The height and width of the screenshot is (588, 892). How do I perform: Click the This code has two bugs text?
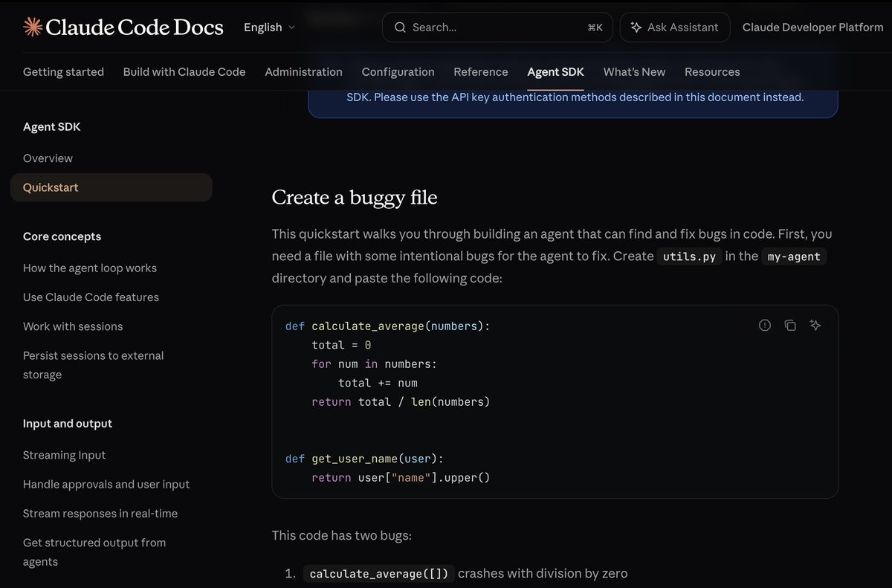[x=342, y=535]
